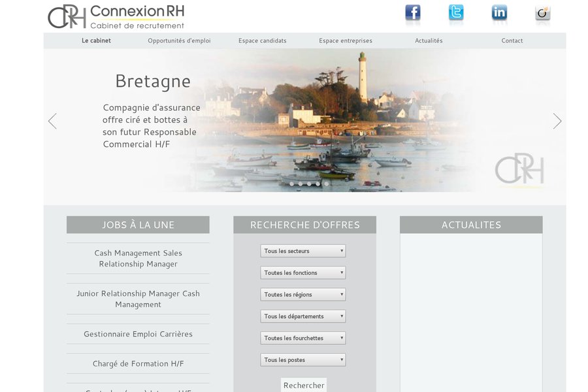The width and height of the screenshot is (588, 392).
Task: Select the fourth carousel dot
Action: [x=318, y=184]
